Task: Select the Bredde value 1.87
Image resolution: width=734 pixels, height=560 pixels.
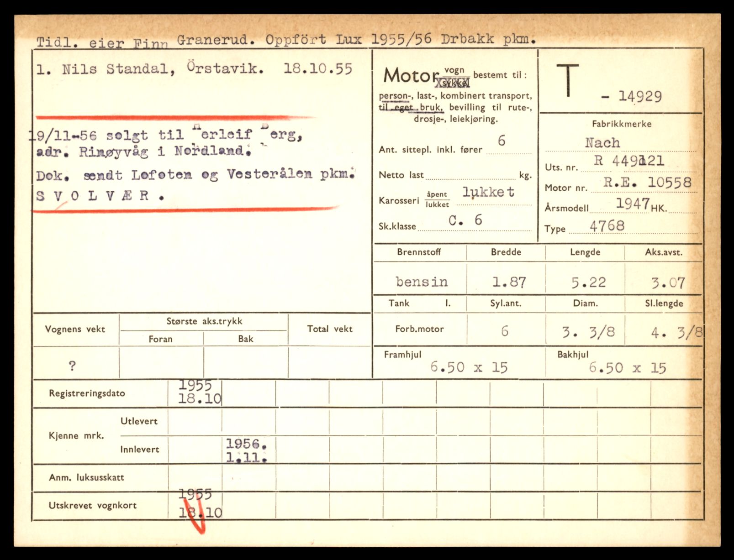Action: point(509,283)
